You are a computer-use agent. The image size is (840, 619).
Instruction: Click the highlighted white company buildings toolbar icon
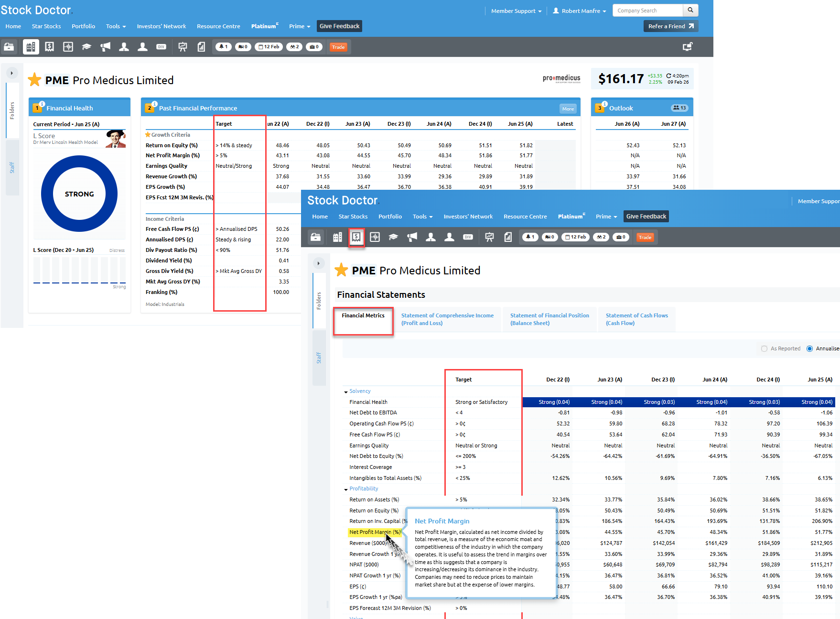point(31,47)
